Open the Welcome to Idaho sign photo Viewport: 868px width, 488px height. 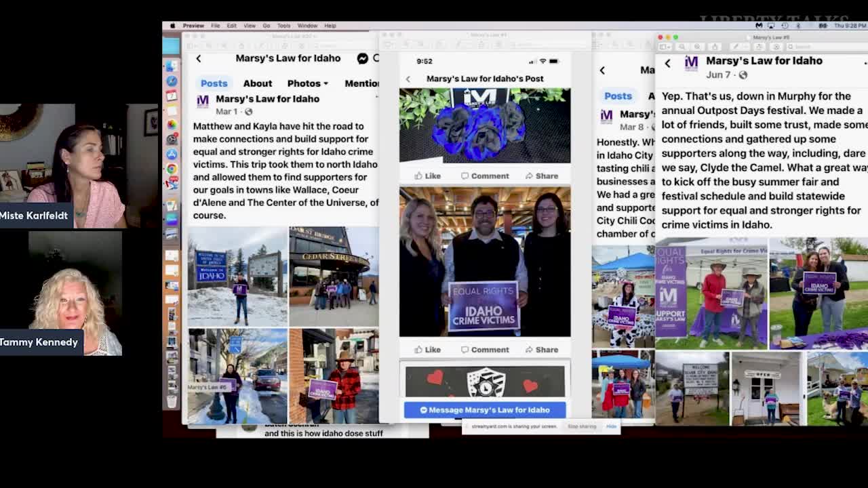tap(237, 277)
